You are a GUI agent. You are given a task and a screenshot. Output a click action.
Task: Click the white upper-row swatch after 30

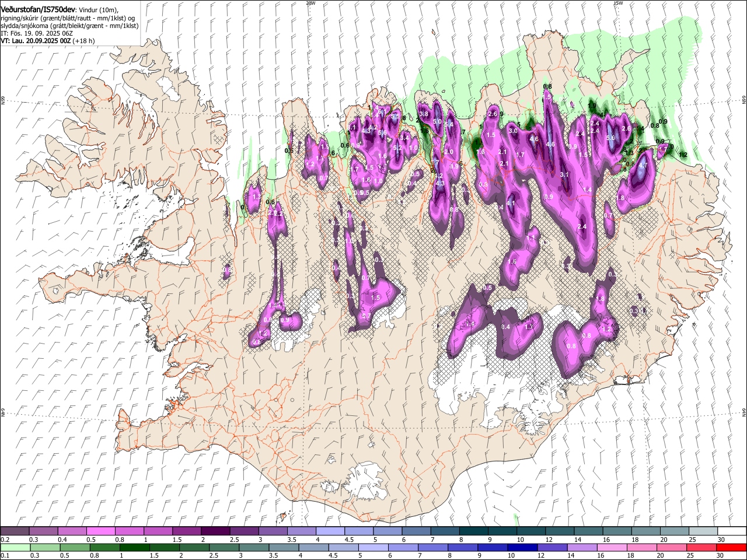(x=732, y=531)
